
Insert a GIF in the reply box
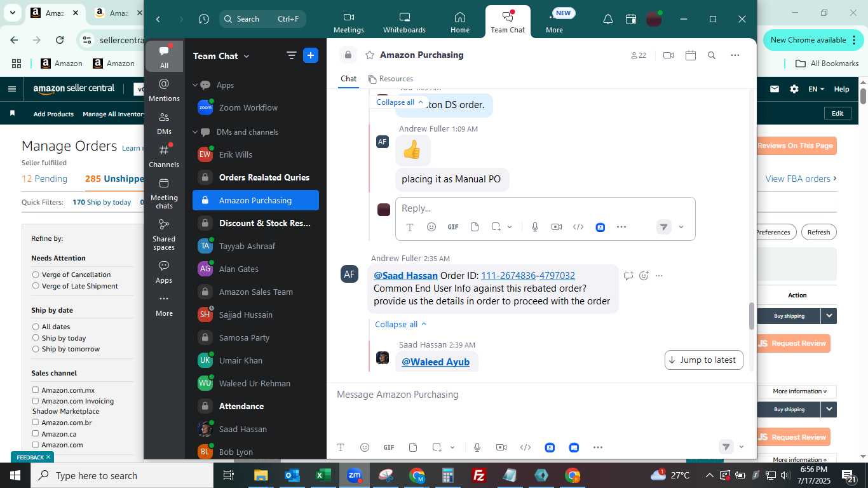453,227
